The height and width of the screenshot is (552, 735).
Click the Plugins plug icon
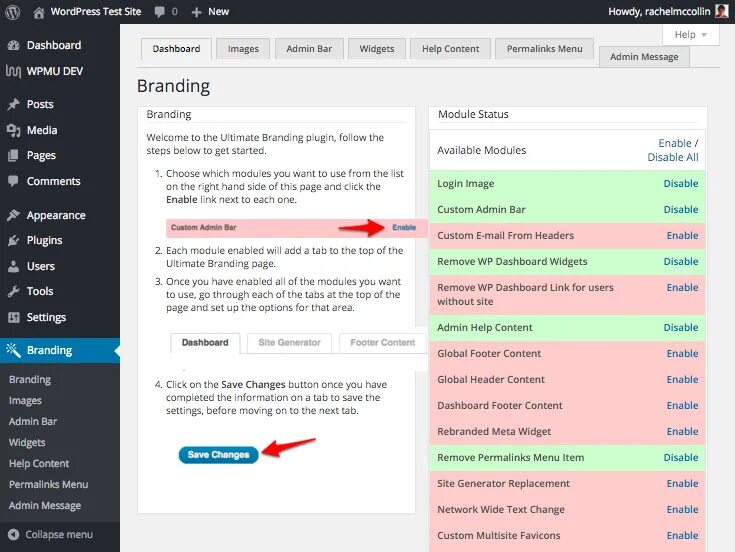click(x=14, y=240)
